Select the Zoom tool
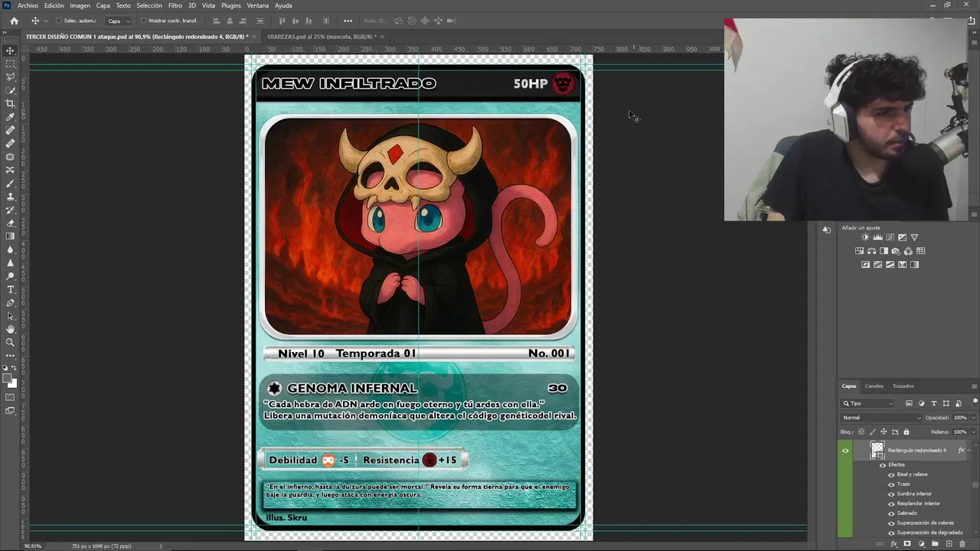The height and width of the screenshot is (551, 980). coord(10,342)
